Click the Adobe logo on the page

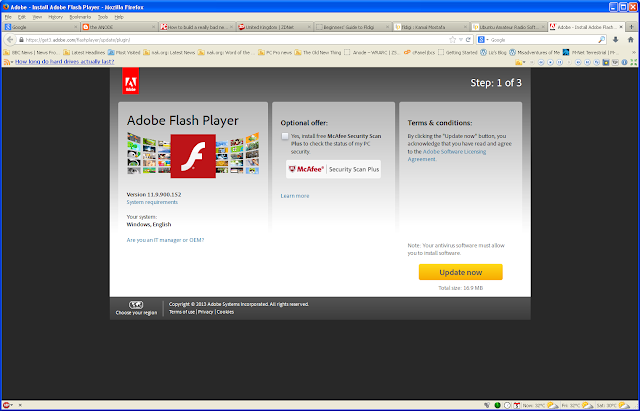point(131,81)
